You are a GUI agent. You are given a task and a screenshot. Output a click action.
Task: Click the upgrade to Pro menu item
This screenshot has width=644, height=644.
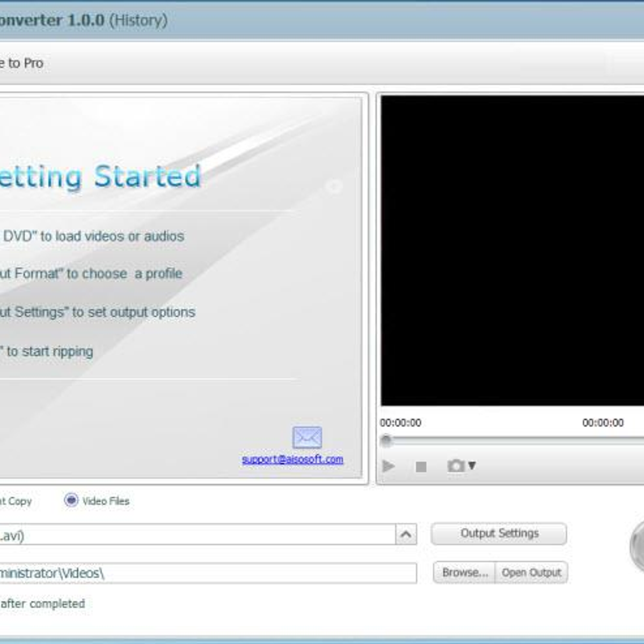pyautogui.click(x=21, y=63)
